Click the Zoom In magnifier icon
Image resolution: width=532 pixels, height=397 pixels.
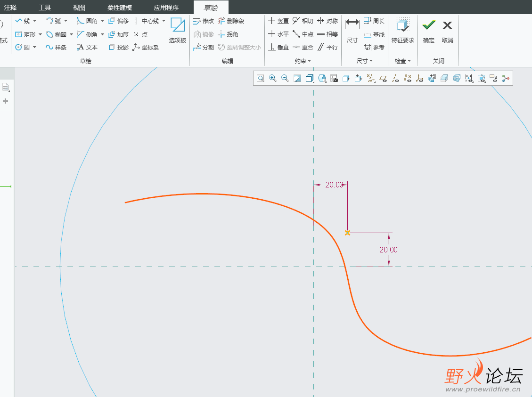(272, 78)
